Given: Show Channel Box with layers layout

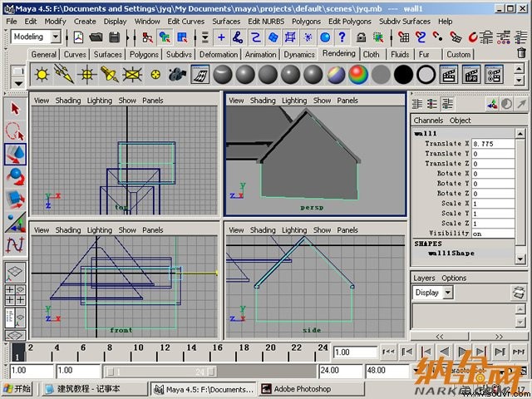Looking at the screenshot, I should pyautogui.click(x=447, y=104).
